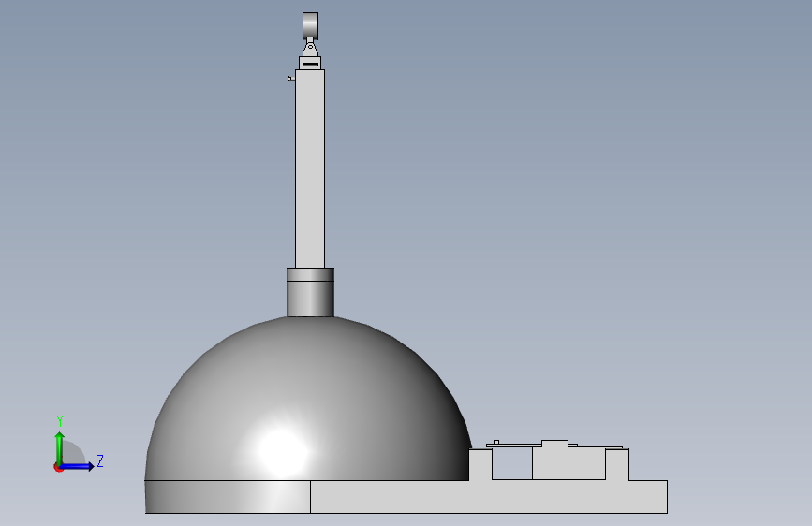Pick the clevis bracket under the top roller
The image size is (812, 526).
coord(310,49)
